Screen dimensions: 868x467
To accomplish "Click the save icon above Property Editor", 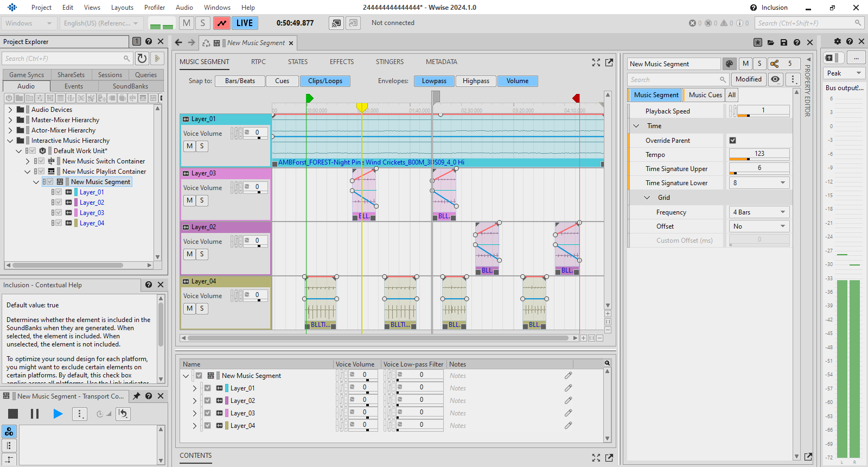I will pos(783,42).
